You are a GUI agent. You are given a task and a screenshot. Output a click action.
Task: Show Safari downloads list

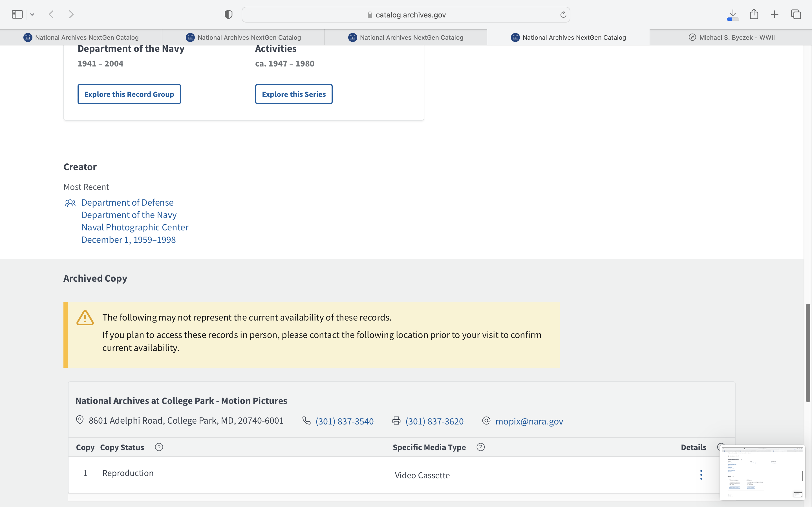click(x=733, y=14)
